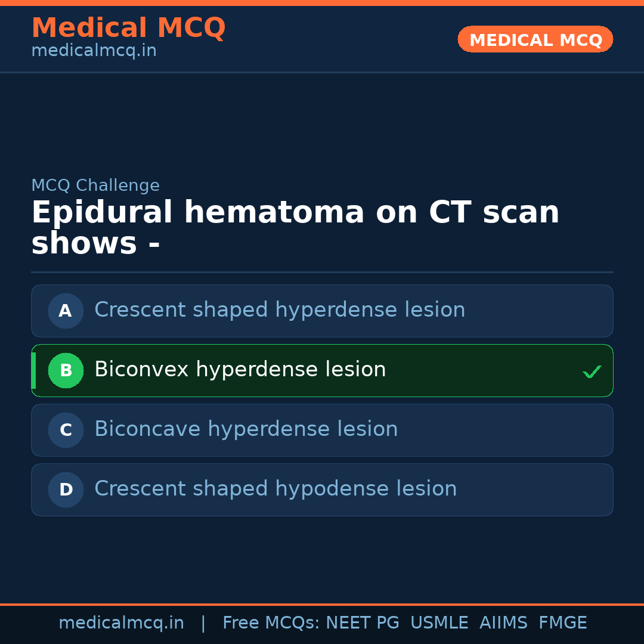Click the 'Epidural hematoma on CT scan' question text
This screenshot has height=644, width=644.
pos(295,213)
